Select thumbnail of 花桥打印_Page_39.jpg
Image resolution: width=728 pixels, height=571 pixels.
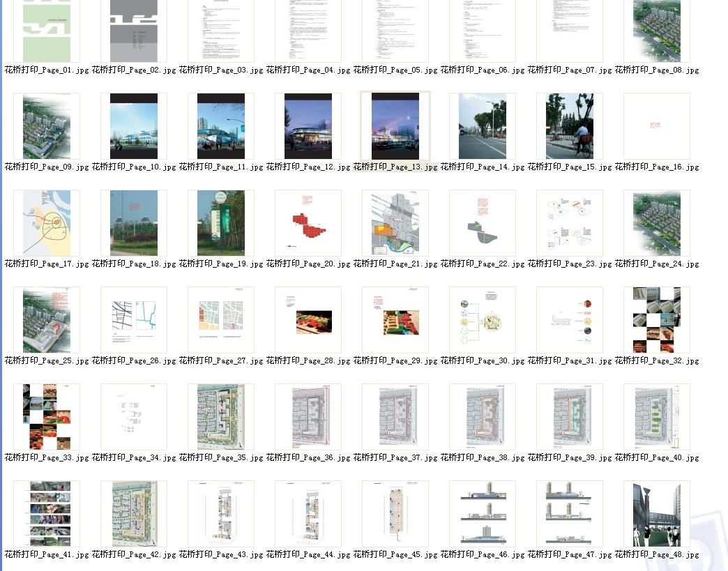coord(570,417)
